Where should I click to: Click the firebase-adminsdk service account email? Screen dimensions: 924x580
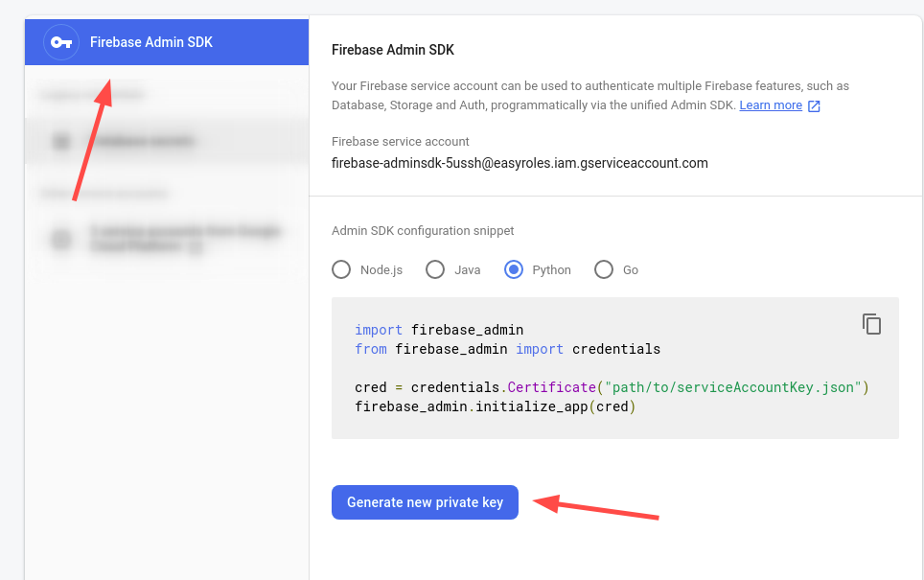click(520, 163)
